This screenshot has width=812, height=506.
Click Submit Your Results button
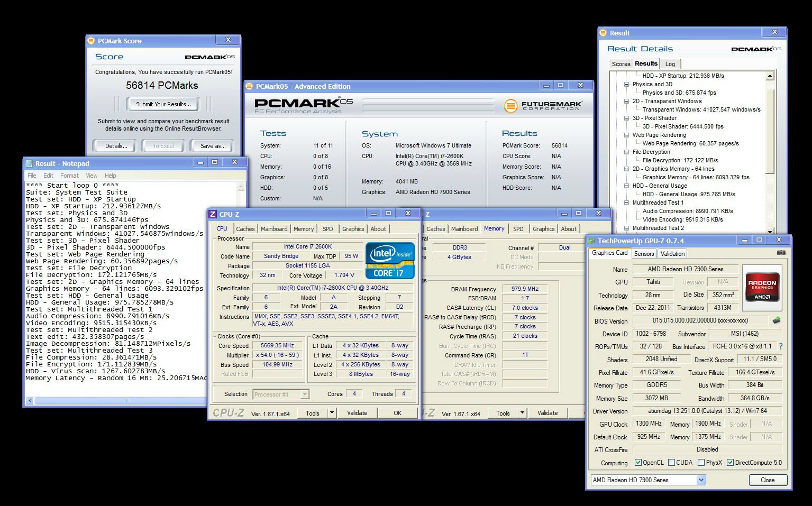coord(163,104)
